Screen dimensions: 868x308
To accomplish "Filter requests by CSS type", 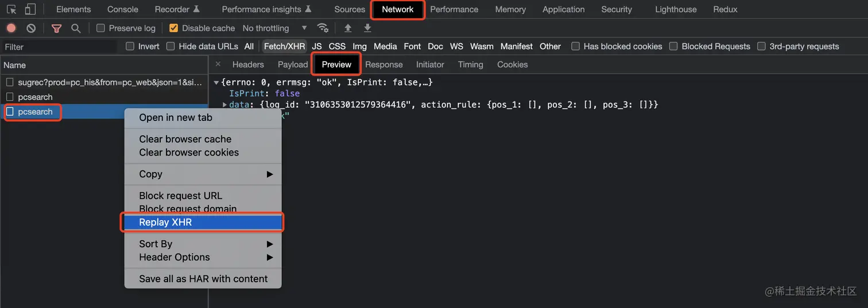I will 337,46.
